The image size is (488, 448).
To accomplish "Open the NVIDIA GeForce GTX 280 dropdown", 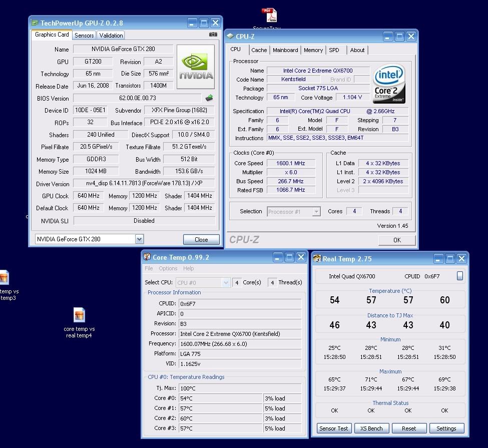I will coord(139,239).
